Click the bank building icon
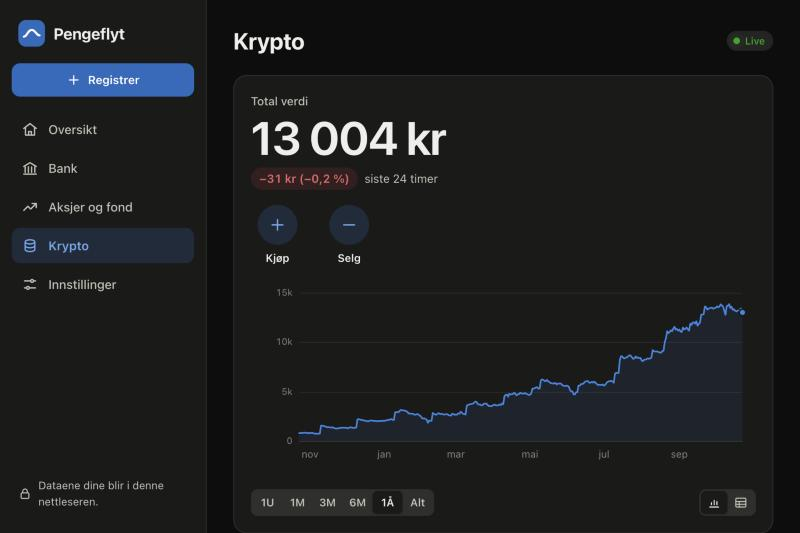Image resolution: width=800 pixels, height=533 pixels. pyautogui.click(x=30, y=168)
